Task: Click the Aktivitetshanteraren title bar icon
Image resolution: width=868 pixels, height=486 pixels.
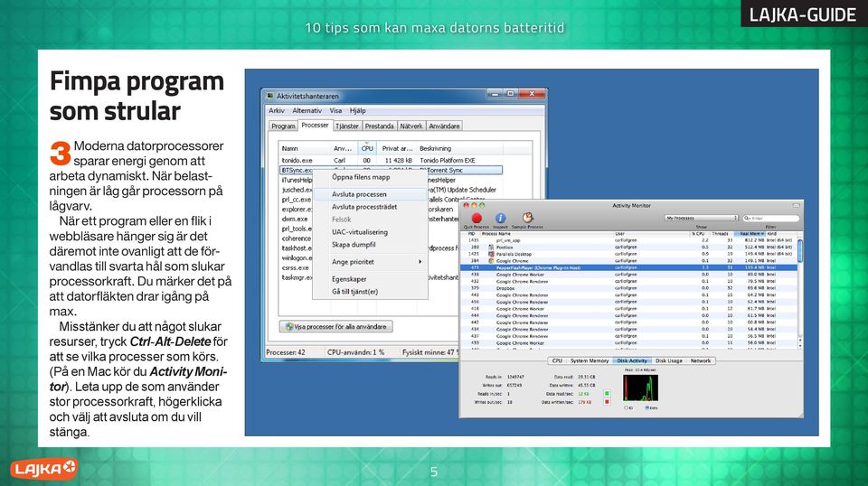Action: tap(270, 96)
